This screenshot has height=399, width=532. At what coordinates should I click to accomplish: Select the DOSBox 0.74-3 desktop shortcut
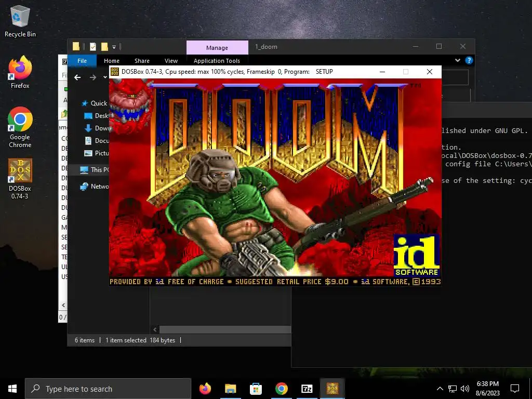[20, 179]
